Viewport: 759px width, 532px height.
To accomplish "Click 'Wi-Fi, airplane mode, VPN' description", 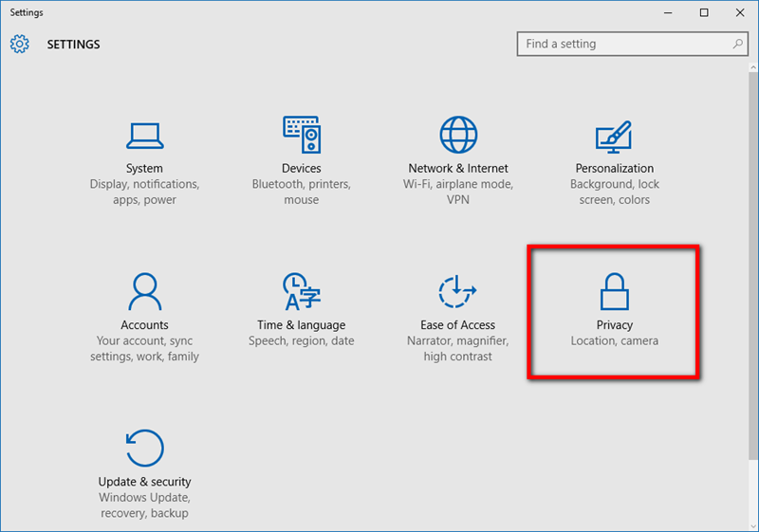I will click(458, 192).
